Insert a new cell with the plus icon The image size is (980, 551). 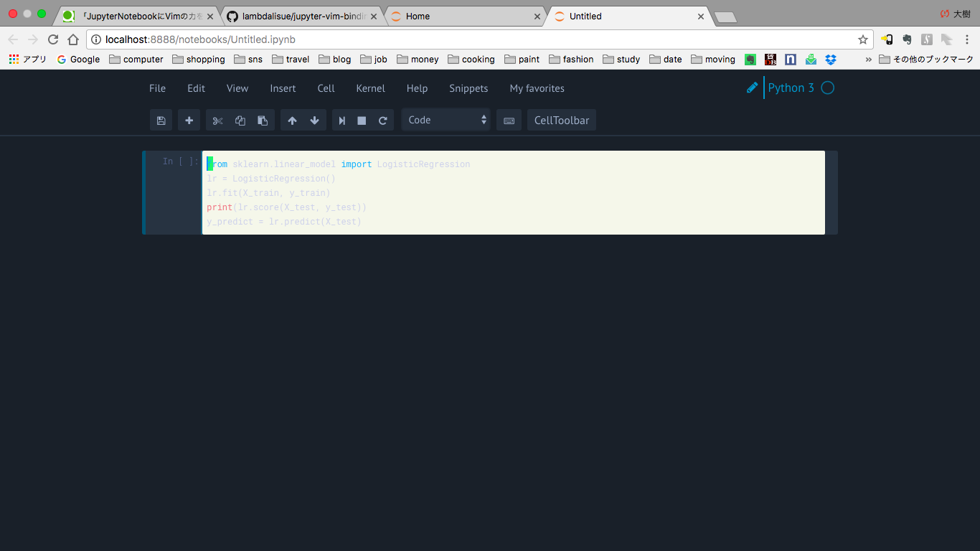189,121
